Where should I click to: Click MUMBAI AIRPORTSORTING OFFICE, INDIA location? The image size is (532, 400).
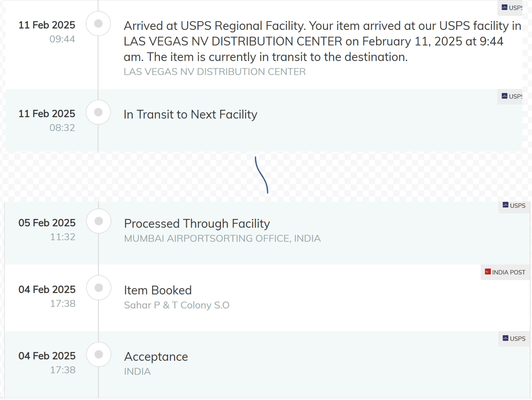[222, 238]
